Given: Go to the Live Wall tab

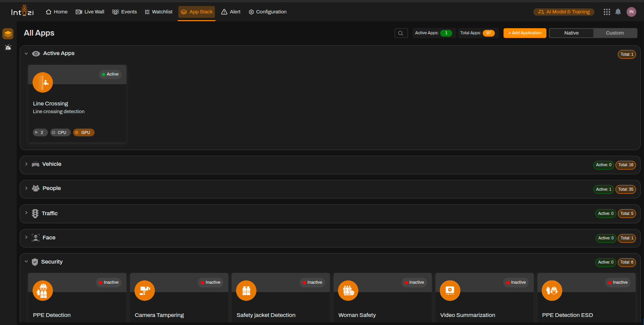Looking at the screenshot, I should 90,12.
